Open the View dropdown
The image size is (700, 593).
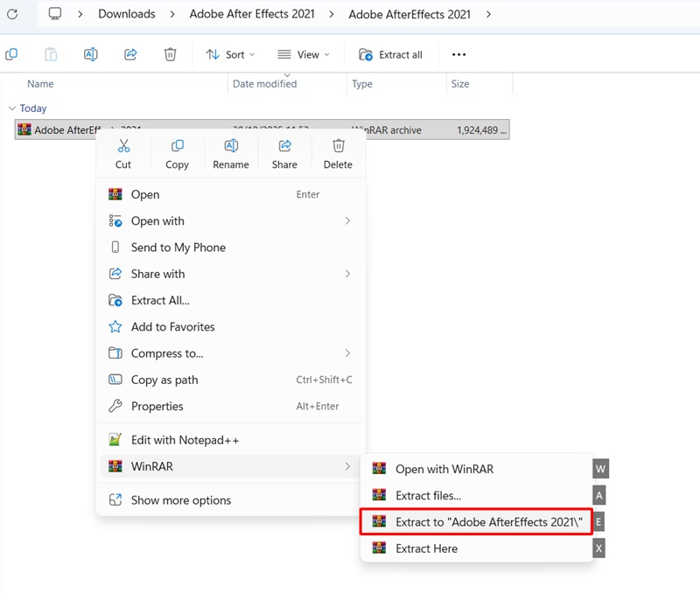coord(304,54)
